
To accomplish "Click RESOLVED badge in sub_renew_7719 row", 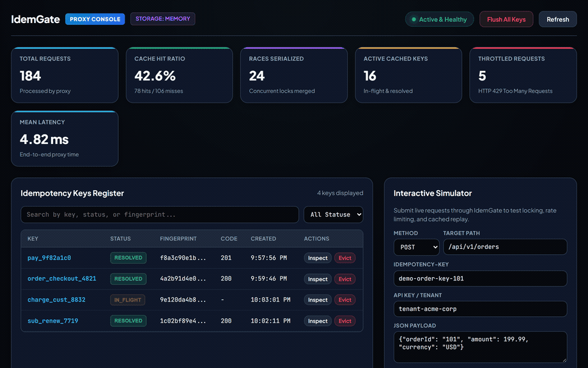I will pyautogui.click(x=128, y=321).
